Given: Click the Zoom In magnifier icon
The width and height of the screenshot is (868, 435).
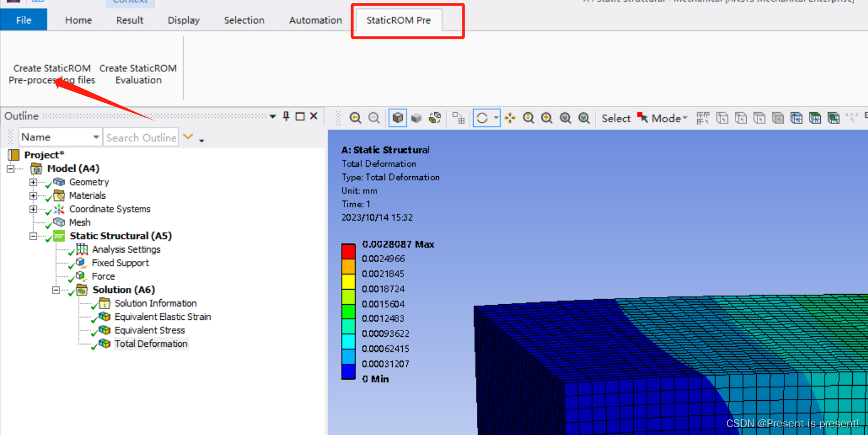Looking at the screenshot, I should (547, 118).
